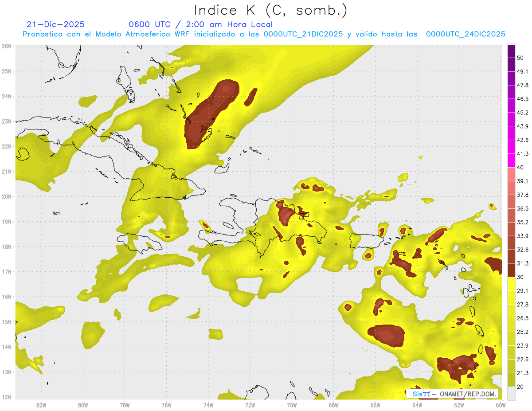Pick dark purple colorbar band above 50

click(511, 51)
